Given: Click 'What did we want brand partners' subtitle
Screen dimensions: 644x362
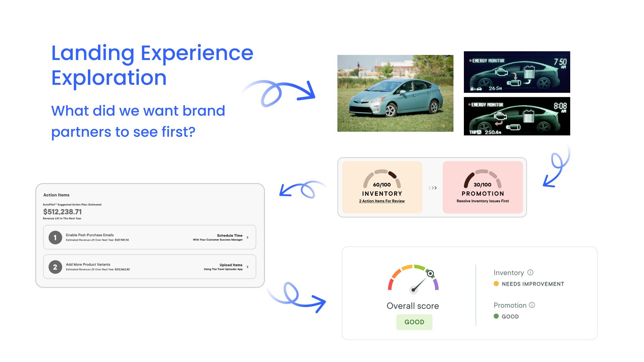Looking at the screenshot, I should [138, 121].
